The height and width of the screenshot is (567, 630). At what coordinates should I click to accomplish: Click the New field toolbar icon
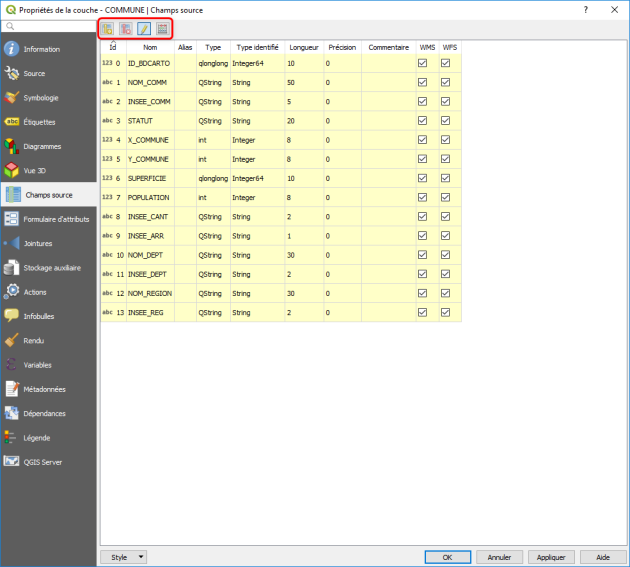(x=108, y=29)
